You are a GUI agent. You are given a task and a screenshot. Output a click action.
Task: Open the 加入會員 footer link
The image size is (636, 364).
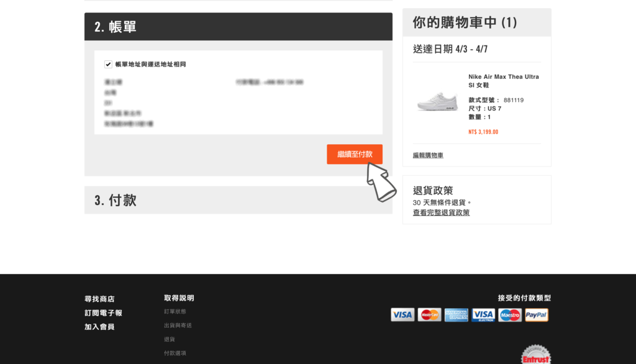click(x=99, y=327)
